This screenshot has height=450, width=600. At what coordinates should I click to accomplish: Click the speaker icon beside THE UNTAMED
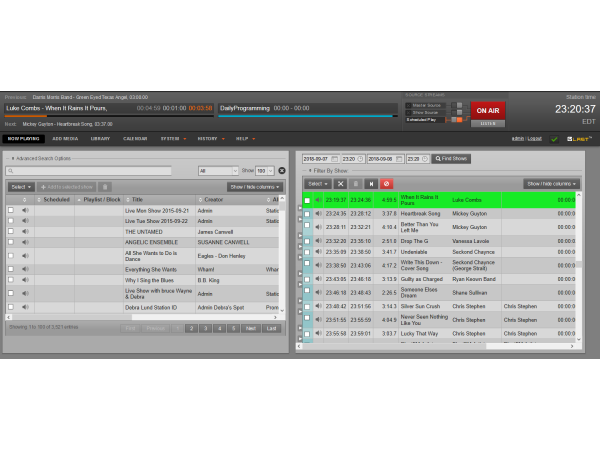[x=25, y=231]
